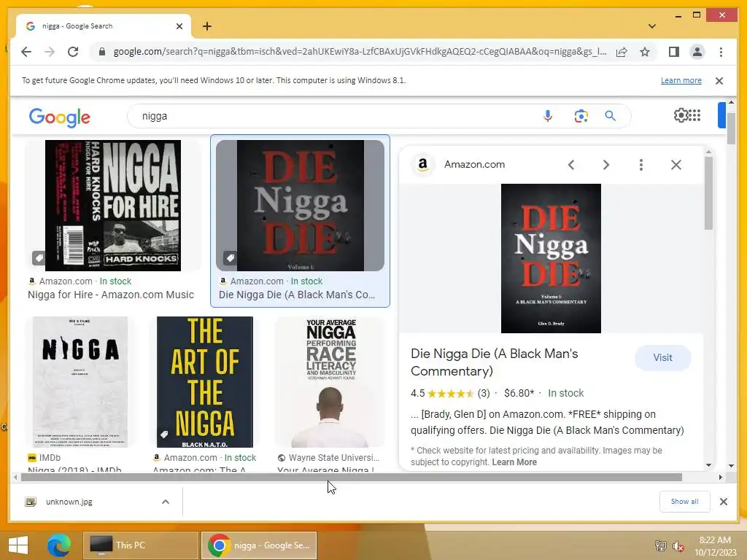Show the previous image in the preview panel
Screen dimensions: 747x560
[x=571, y=165]
